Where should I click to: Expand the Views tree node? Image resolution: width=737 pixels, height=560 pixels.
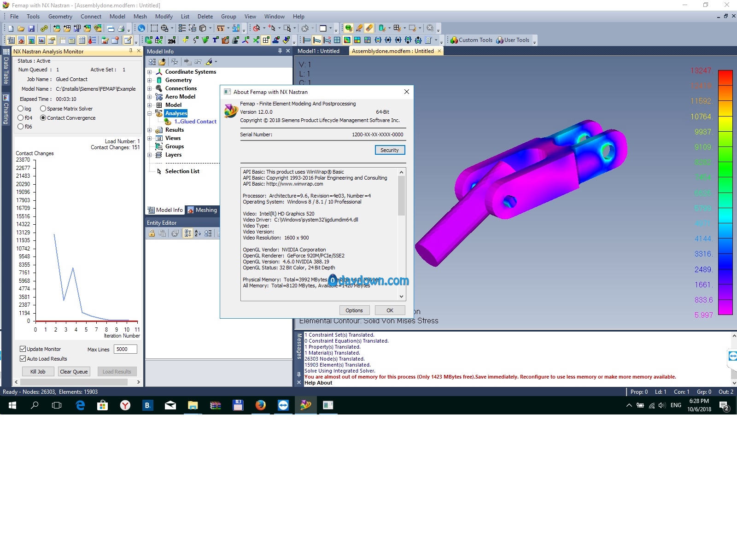pyautogui.click(x=149, y=138)
